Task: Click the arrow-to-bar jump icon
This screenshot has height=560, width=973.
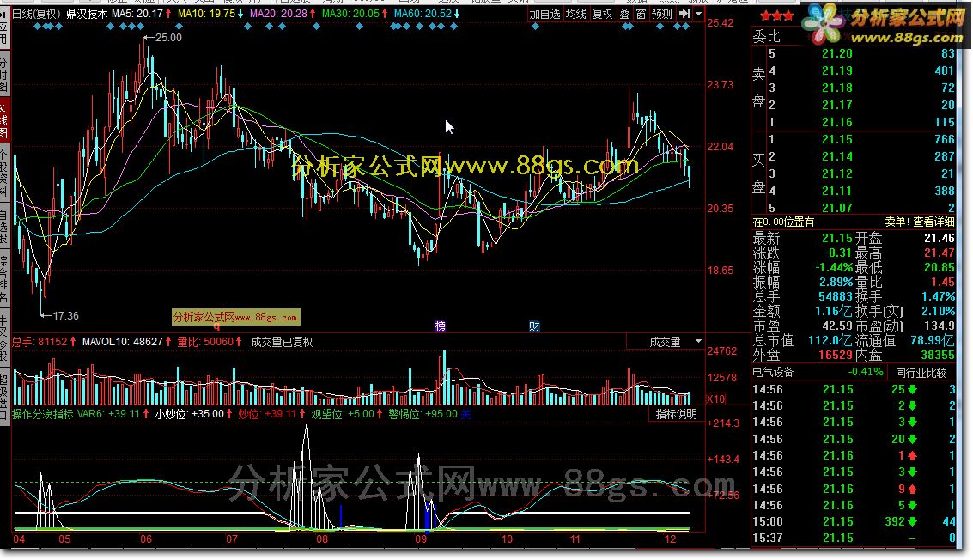Action: pos(684,14)
